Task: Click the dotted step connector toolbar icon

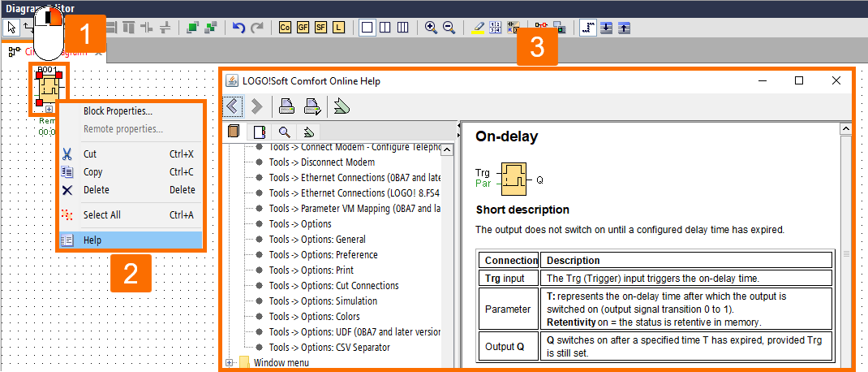Action: coord(588,27)
